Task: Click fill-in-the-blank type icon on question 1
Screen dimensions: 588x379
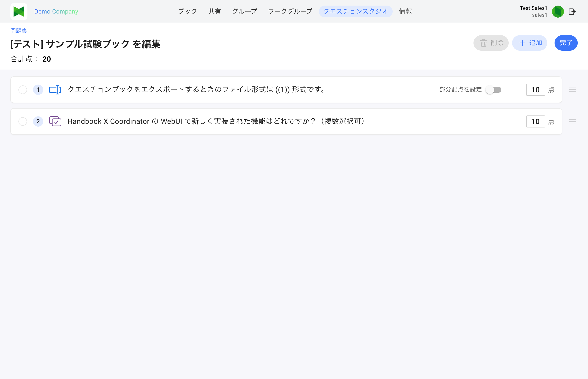Action: tap(55, 89)
